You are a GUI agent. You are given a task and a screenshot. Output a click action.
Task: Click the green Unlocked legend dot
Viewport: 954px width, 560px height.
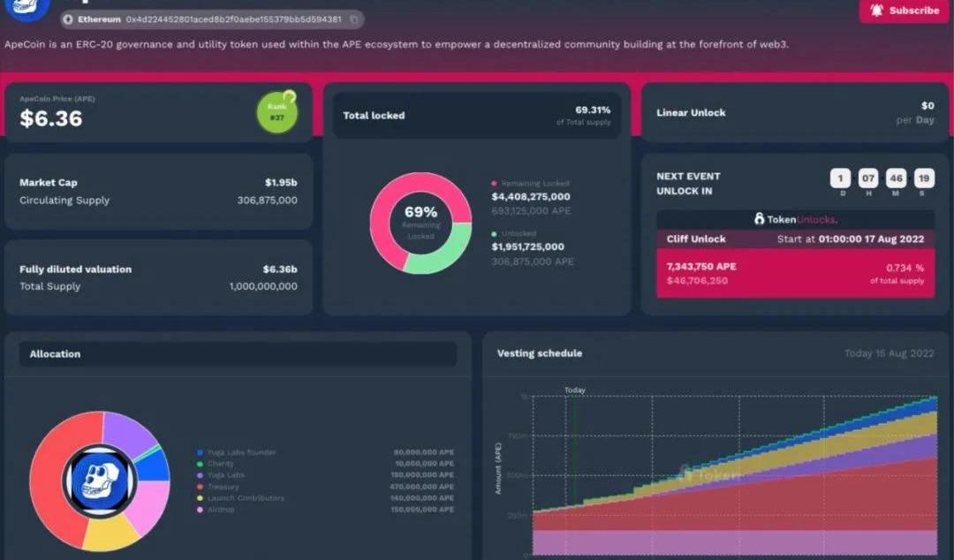494,234
